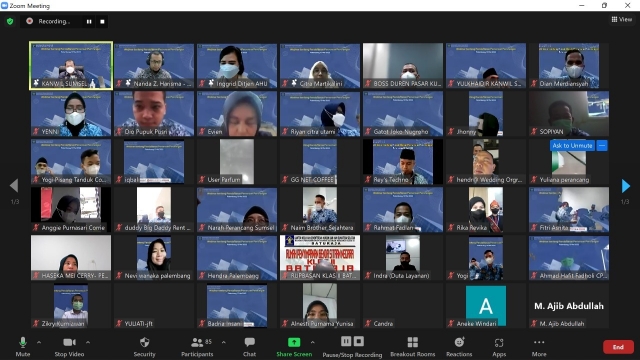Open the Security shield icon

[x=144, y=342]
